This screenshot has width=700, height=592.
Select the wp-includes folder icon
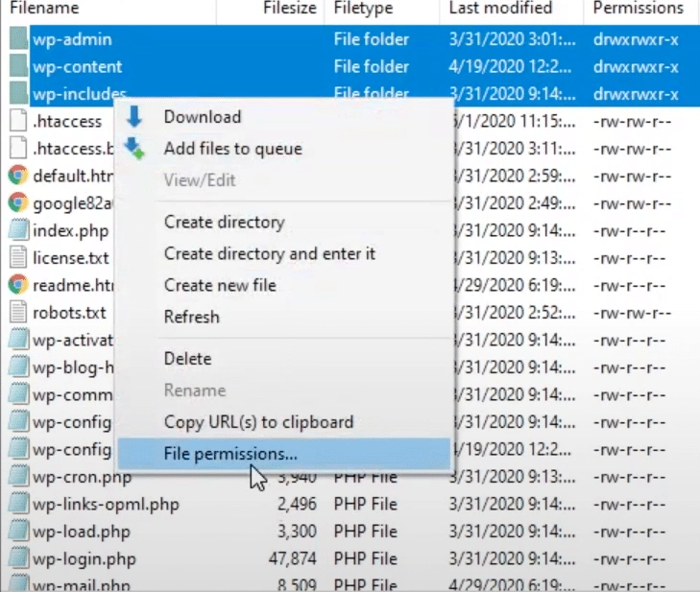[18, 93]
